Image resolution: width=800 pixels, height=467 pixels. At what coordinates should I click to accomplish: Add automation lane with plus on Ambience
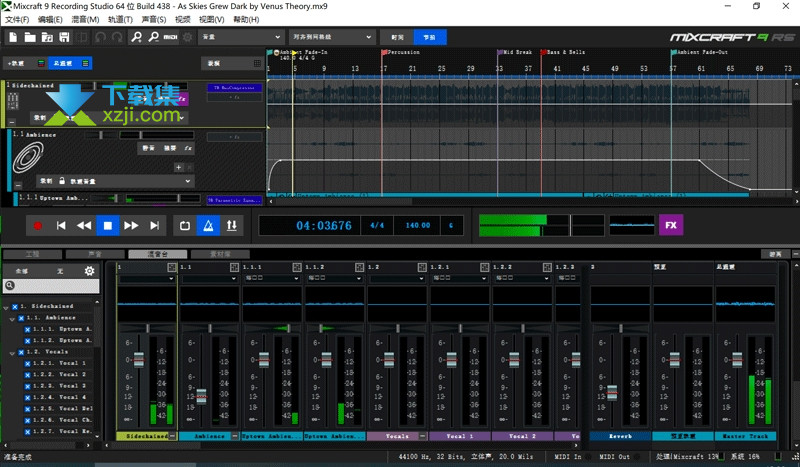(x=179, y=167)
